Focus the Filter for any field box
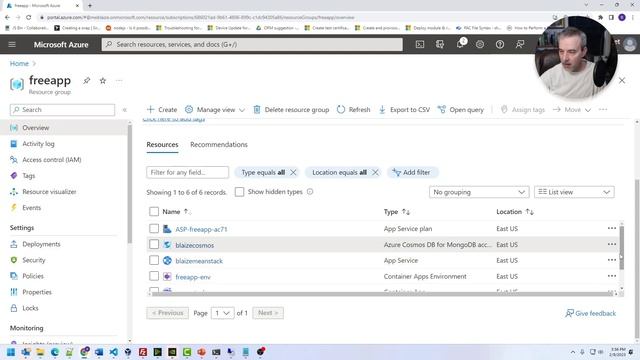 [x=187, y=172]
